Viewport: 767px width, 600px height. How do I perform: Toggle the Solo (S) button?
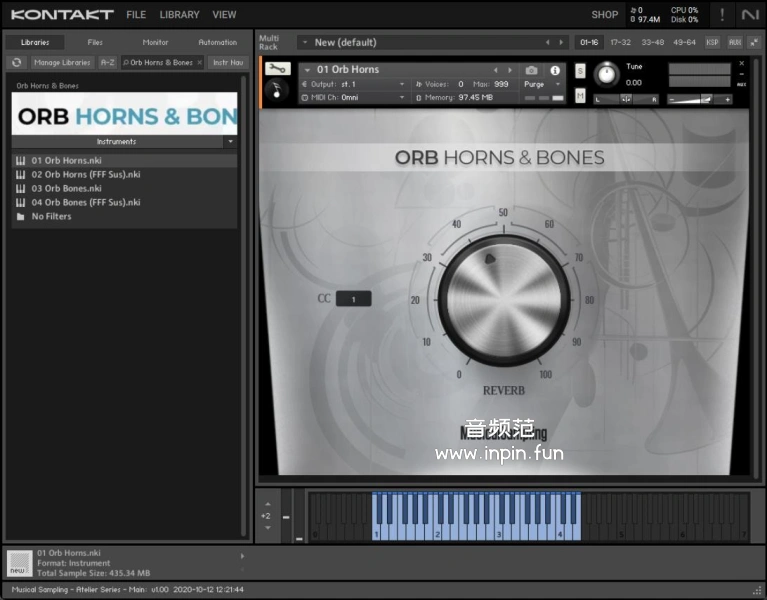click(x=580, y=71)
